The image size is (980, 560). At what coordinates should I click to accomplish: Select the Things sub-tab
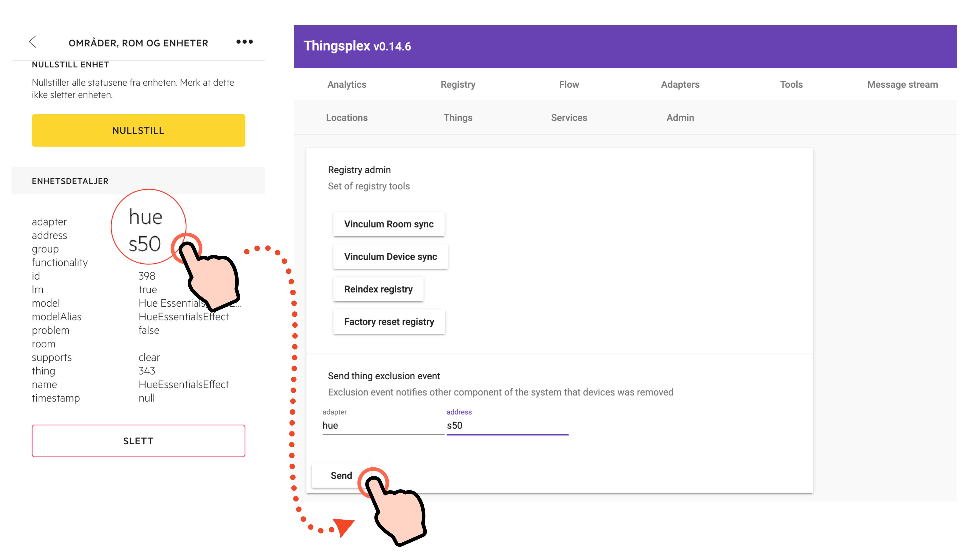(x=458, y=118)
